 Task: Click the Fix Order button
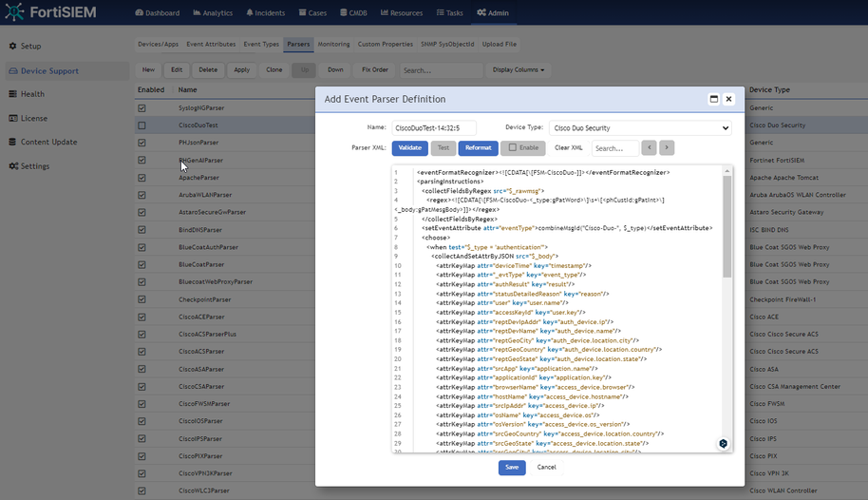375,69
